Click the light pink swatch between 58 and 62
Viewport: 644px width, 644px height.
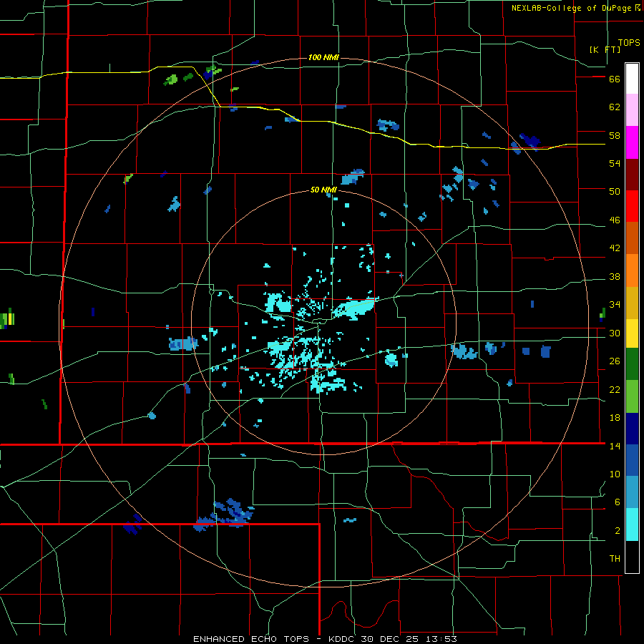click(632, 110)
